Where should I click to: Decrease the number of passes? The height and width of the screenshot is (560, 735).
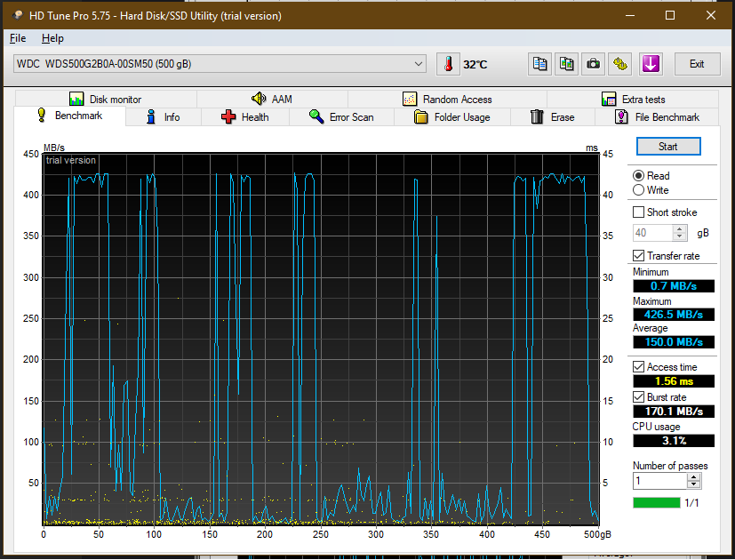click(694, 484)
